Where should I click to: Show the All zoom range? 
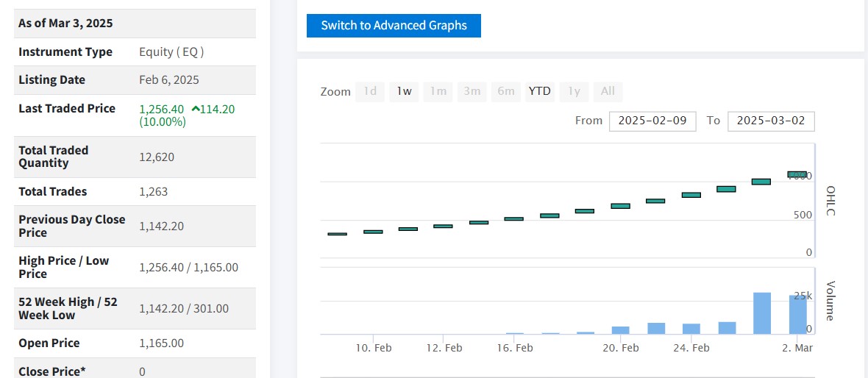[608, 91]
